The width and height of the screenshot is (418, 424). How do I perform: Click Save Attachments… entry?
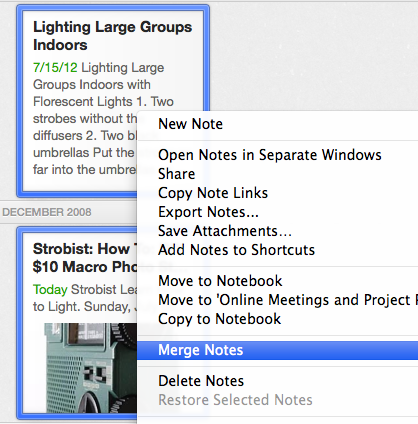tap(277, 231)
